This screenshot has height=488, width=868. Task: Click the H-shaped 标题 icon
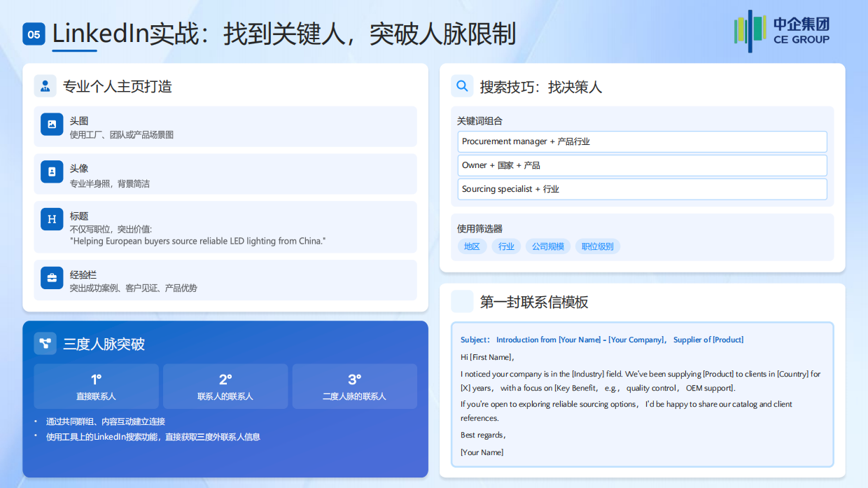coord(52,219)
